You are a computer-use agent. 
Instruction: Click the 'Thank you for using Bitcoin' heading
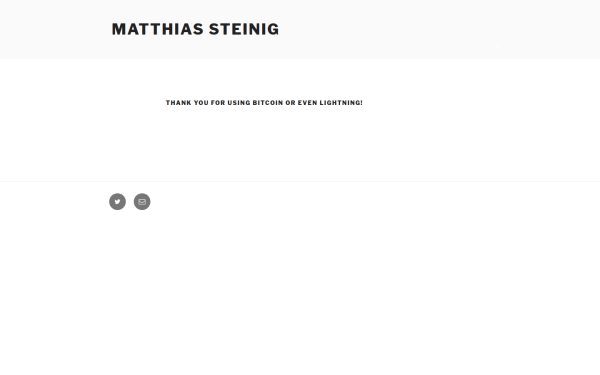[264, 103]
